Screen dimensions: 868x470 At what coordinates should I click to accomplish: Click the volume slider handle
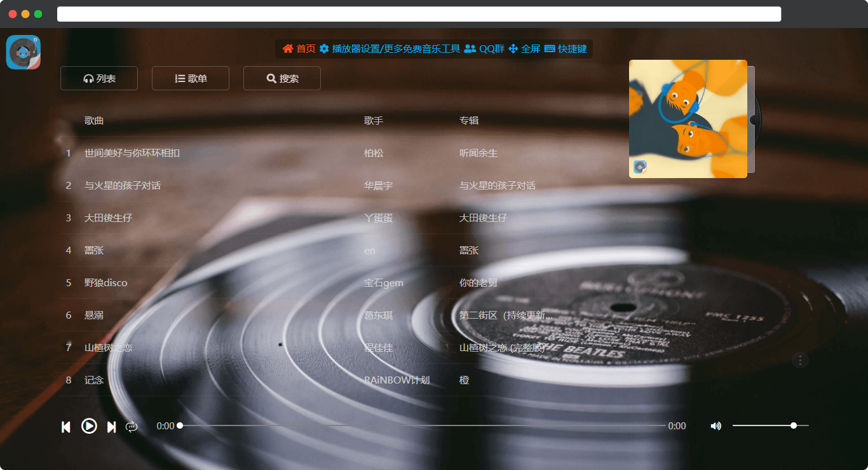click(794, 425)
